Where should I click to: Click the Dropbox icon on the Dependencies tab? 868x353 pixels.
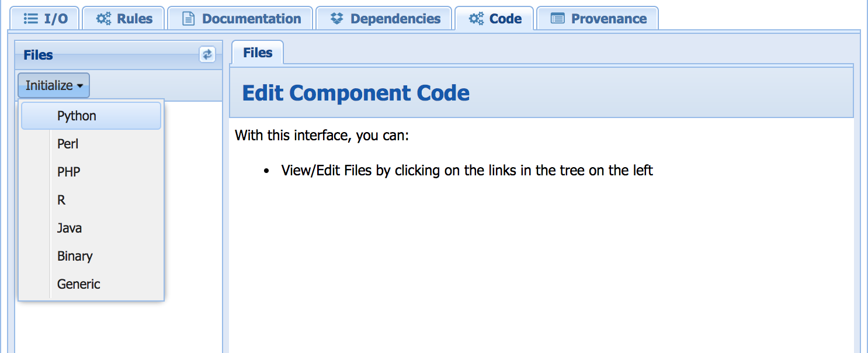point(336,19)
